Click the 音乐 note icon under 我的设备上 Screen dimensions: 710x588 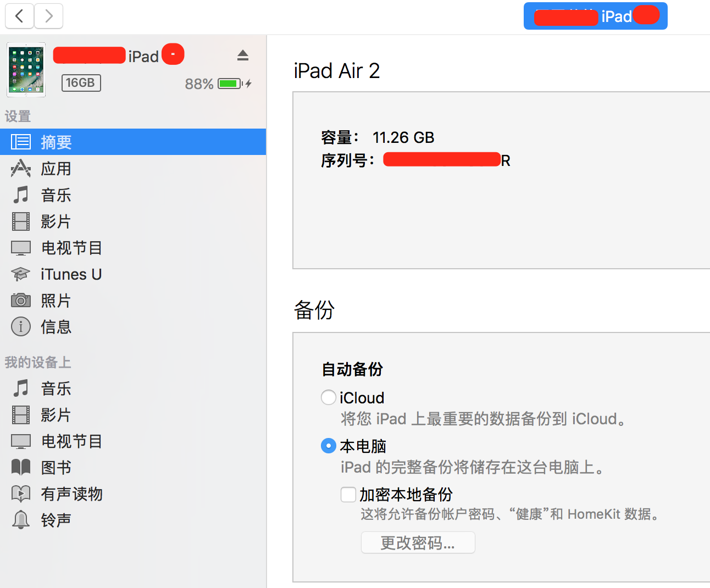(21, 388)
